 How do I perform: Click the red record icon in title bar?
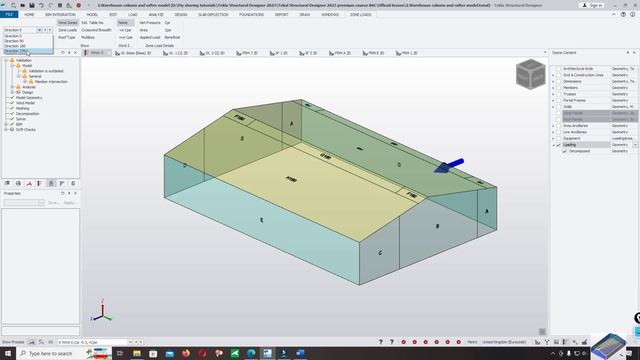click(x=78, y=5)
